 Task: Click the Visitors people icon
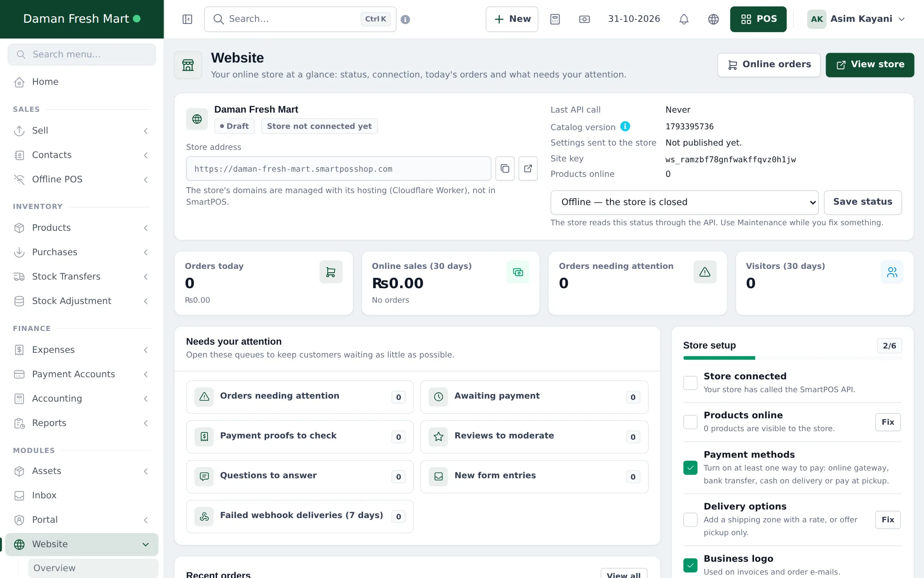coord(892,272)
